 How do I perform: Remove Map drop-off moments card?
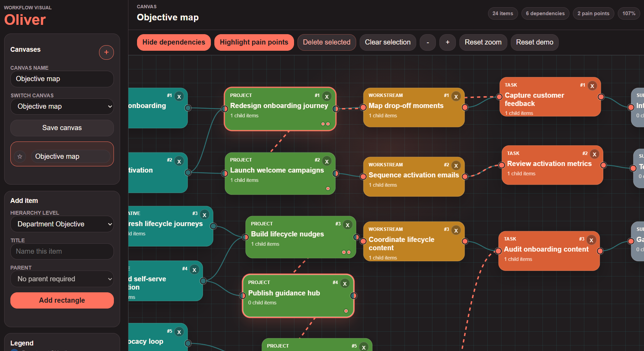click(x=456, y=97)
